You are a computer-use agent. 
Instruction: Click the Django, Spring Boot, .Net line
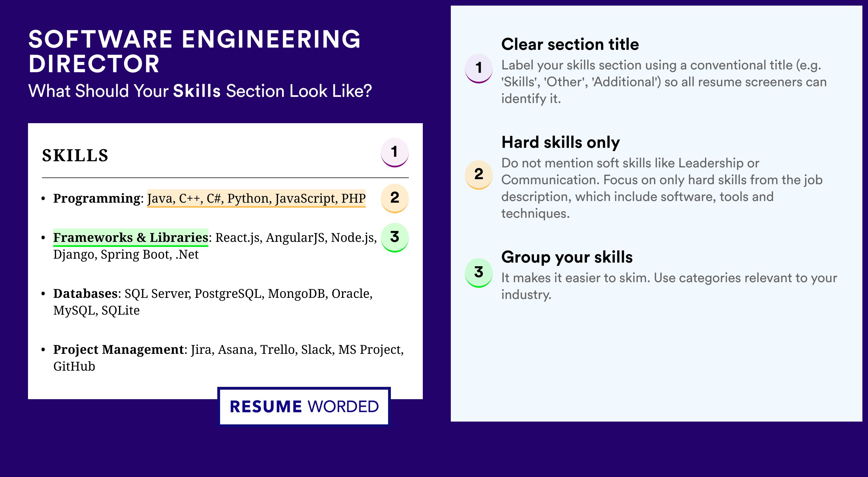pos(126,255)
